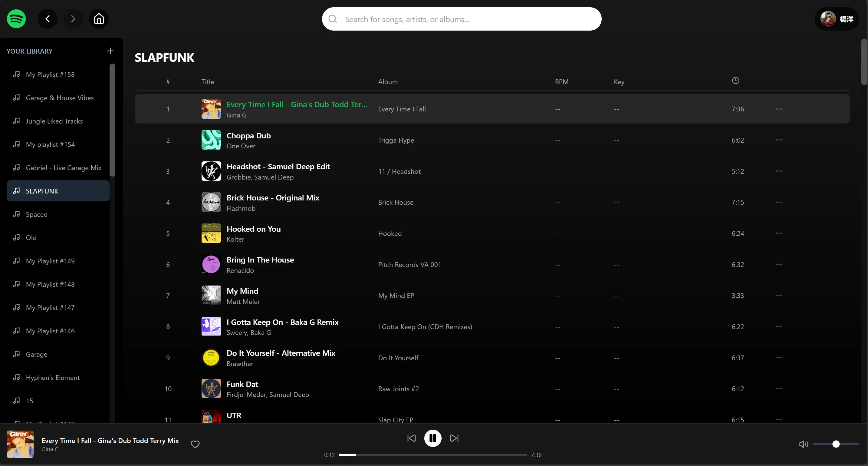Viewport: 868px width, 466px height.
Task: Open My playlist #154
Action: [x=58, y=144]
